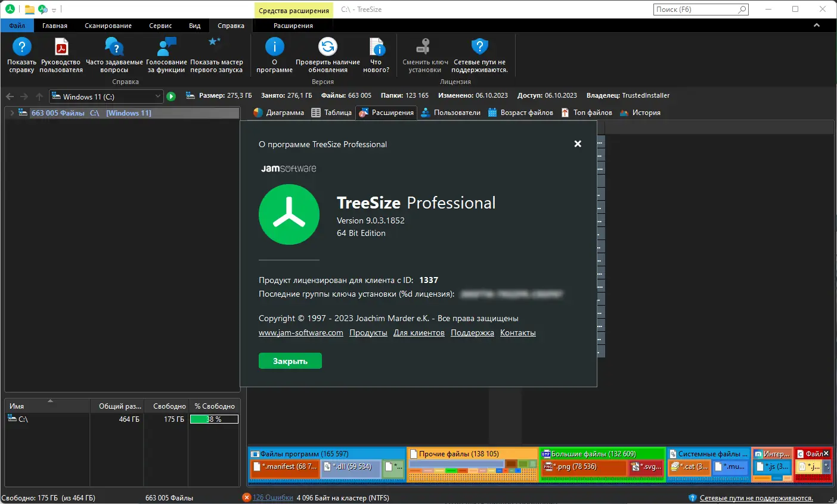Click the 126 Ошибки status bar link
This screenshot has width=837, height=504.
coord(272,497)
